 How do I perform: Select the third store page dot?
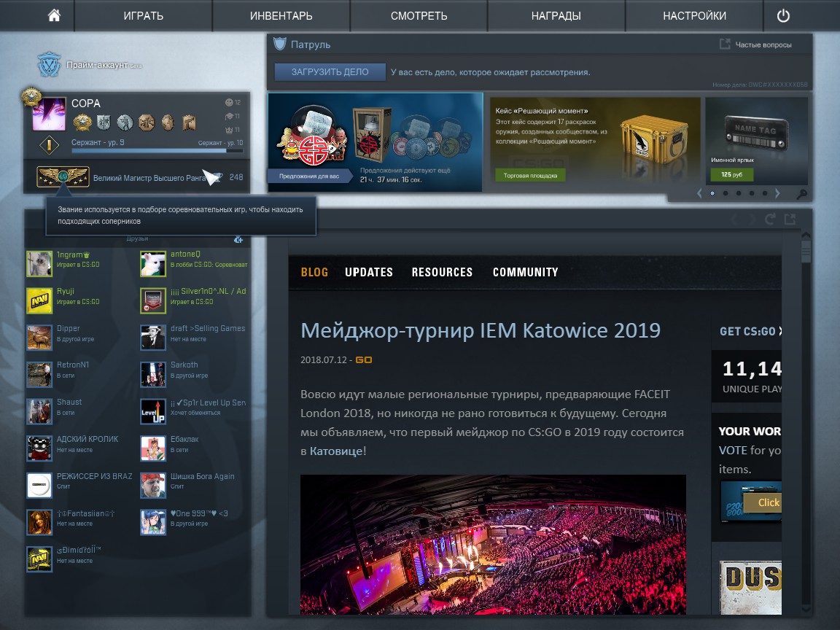[738, 193]
